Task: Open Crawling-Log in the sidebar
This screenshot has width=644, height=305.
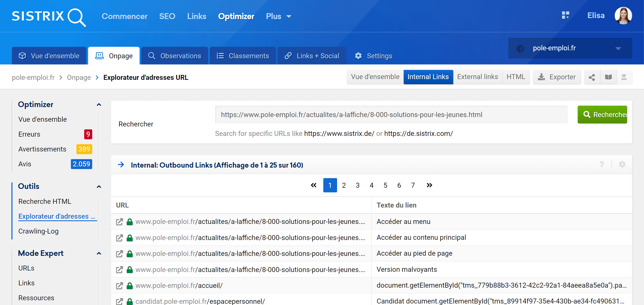Action: pos(38,231)
